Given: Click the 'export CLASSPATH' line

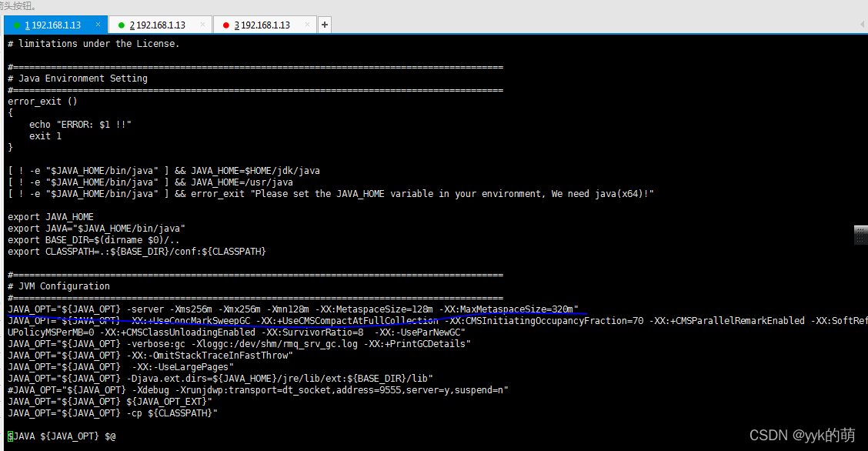Looking at the screenshot, I should pyautogui.click(x=137, y=252).
